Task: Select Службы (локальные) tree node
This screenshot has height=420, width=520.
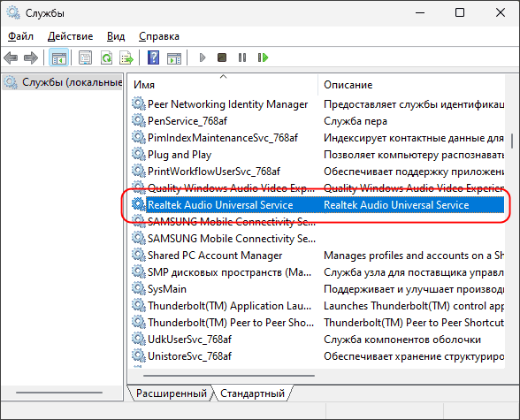Action: (63, 82)
